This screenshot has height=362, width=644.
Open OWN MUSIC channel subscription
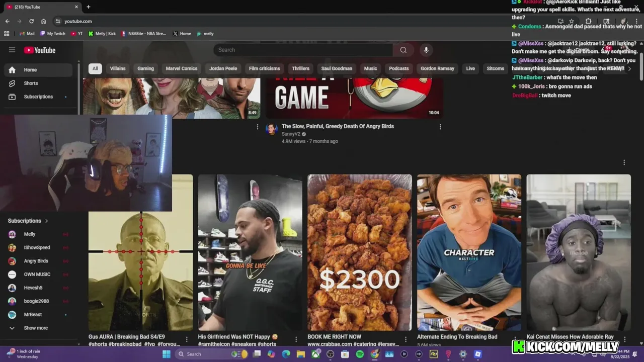coord(38,275)
